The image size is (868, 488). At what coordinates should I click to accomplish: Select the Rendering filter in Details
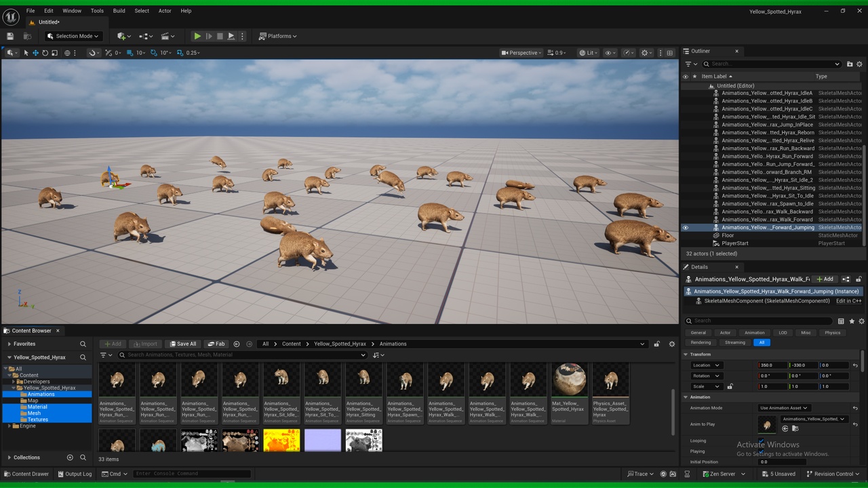(x=701, y=342)
